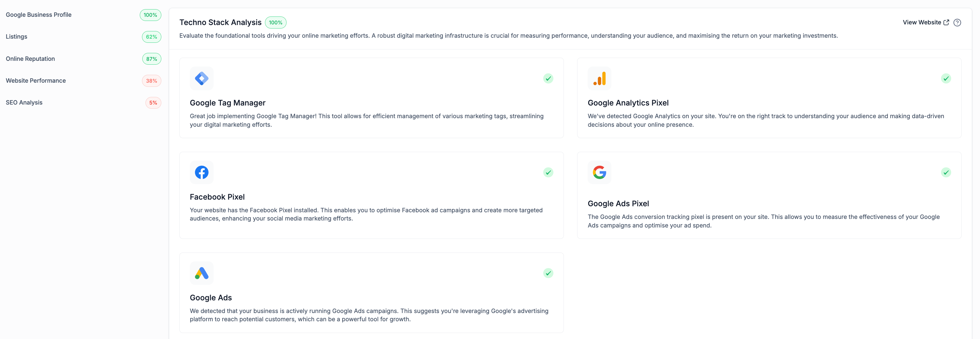The width and height of the screenshot is (980, 339).
Task: Click the Techno Stack Analysis 100% badge
Action: tap(275, 22)
